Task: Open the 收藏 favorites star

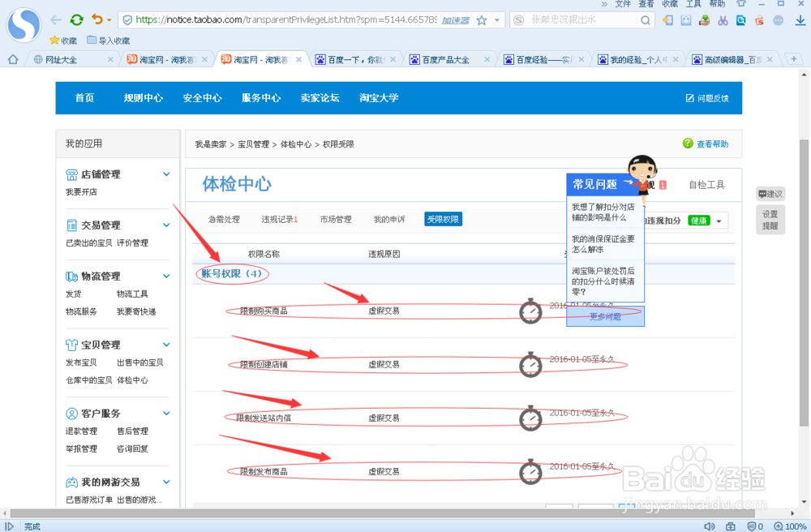Action: (x=63, y=41)
